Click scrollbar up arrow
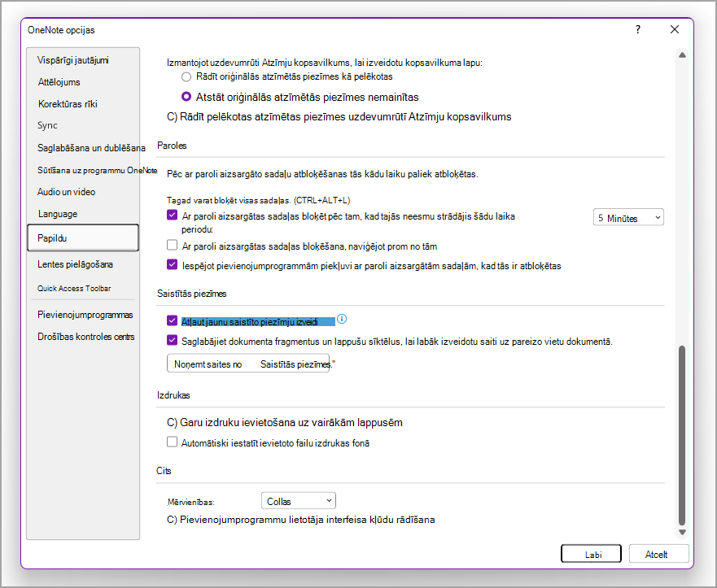The image size is (717, 588). click(682, 54)
